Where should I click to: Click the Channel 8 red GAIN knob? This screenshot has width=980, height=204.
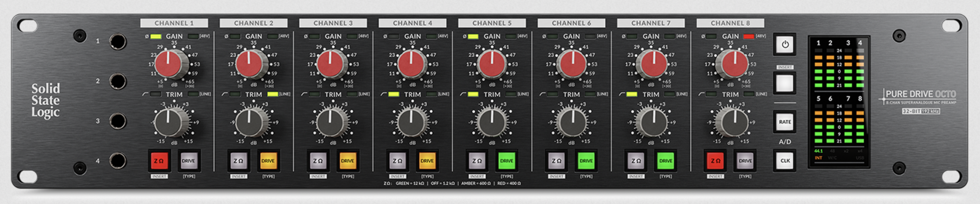[x=734, y=64]
